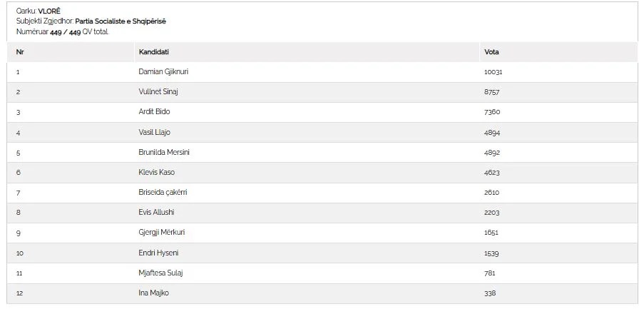644x309 pixels.
Task: Click the Kandidati column header
Action: tap(153, 52)
